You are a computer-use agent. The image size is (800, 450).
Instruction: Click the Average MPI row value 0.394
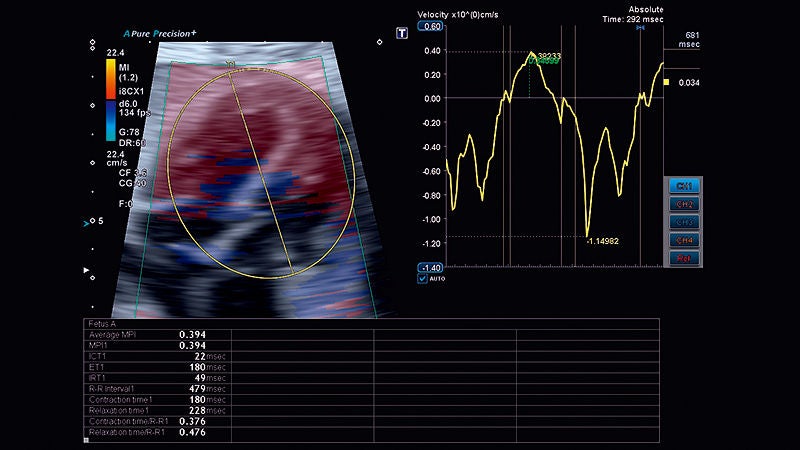pyautogui.click(x=192, y=335)
